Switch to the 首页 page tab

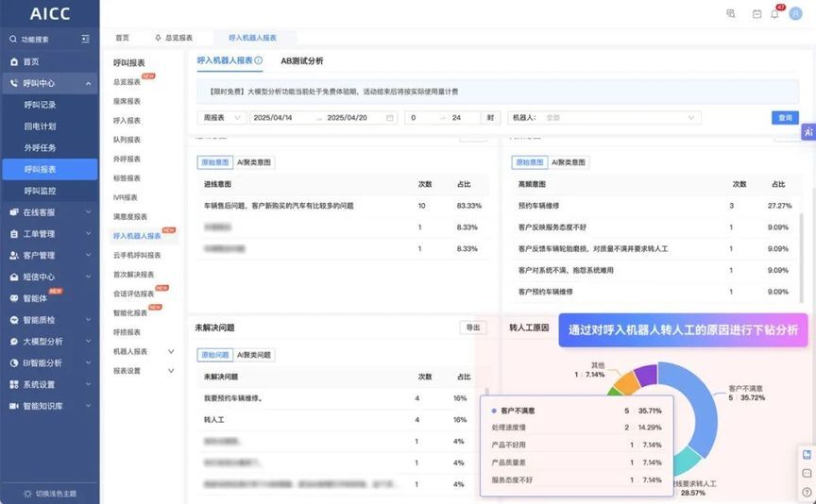coord(122,38)
